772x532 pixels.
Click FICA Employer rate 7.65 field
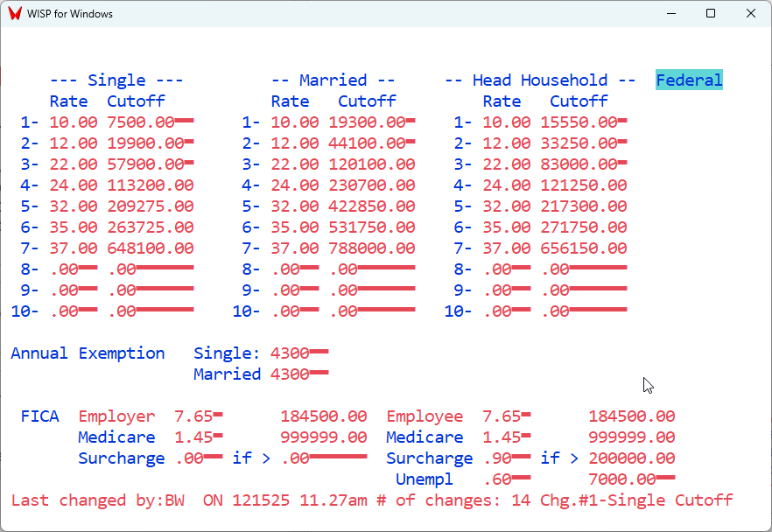198,416
